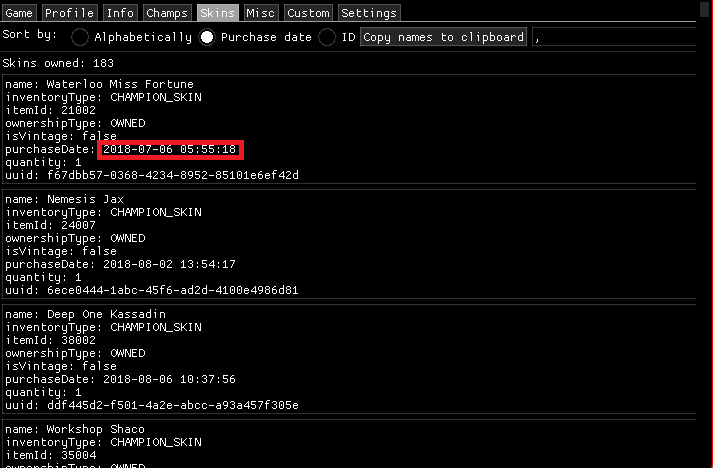The image size is (713, 468).
Task: Go to the Champs tab
Action: pos(167,13)
